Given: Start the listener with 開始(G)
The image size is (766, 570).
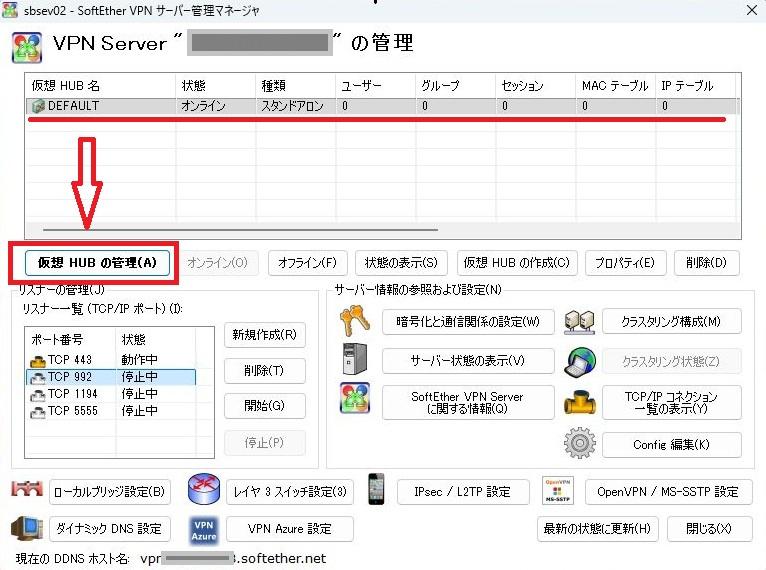Looking at the screenshot, I should [265, 406].
